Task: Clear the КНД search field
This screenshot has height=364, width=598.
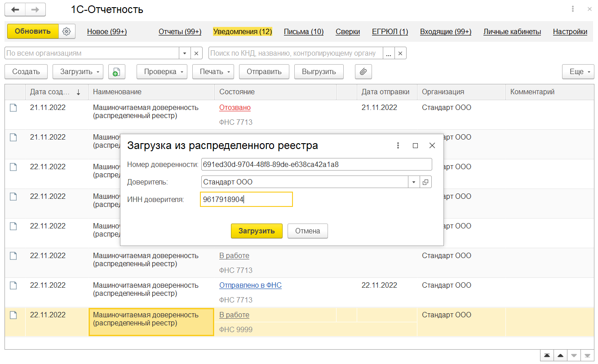Action: 400,53
